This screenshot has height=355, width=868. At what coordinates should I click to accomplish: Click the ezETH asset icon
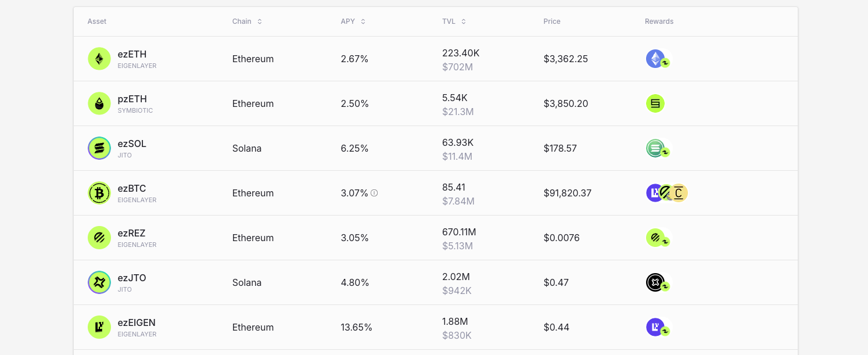[99, 59]
